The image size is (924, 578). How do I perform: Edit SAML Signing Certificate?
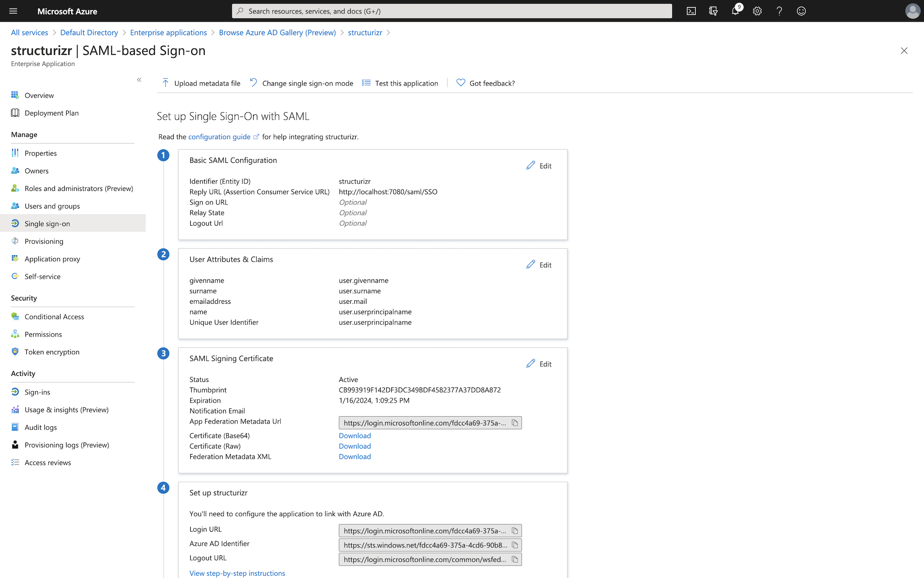point(539,364)
